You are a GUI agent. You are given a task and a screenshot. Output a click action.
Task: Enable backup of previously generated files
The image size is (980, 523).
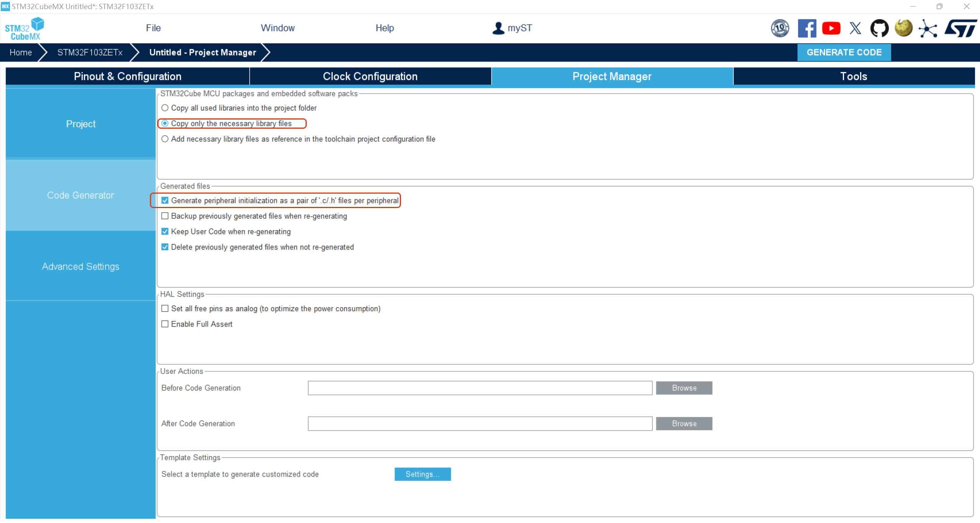(165, 216)
